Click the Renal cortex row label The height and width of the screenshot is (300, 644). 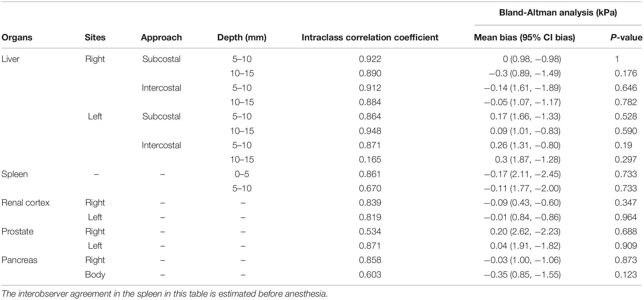click(26, 203)
